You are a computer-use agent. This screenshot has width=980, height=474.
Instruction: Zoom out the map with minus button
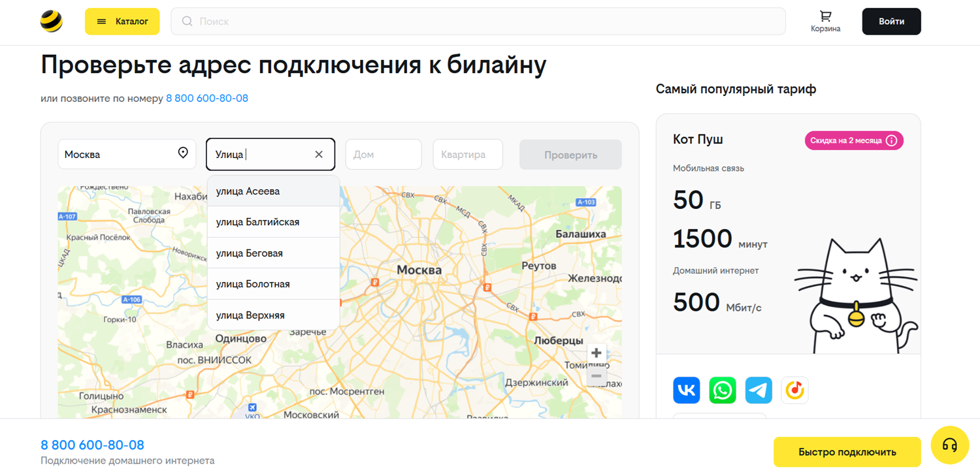[x=596, y=376]
